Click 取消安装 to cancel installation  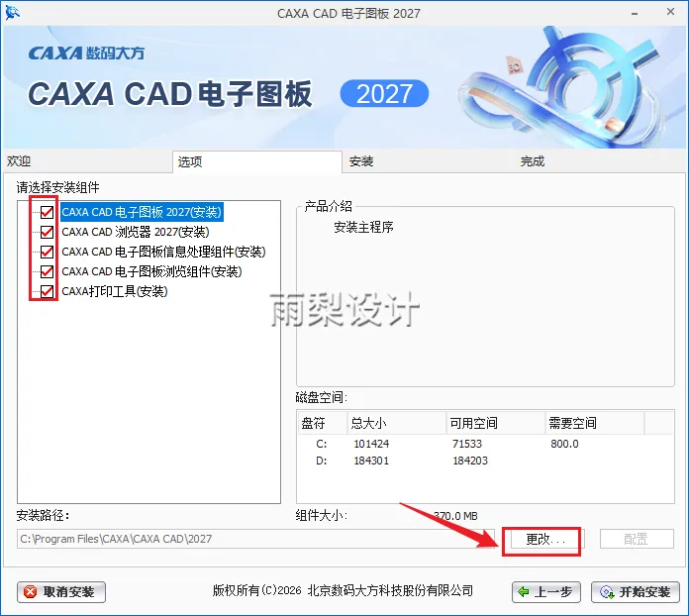coord(61,592)
